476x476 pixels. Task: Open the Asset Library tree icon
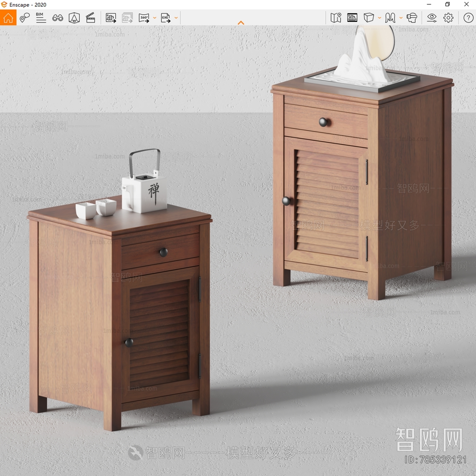[x=74, y=18]
